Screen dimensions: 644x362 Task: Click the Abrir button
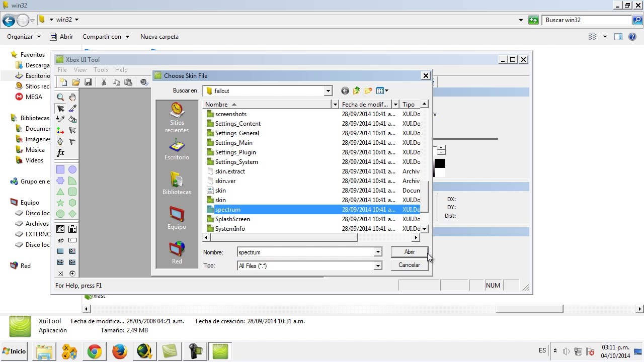click(410, 252)
